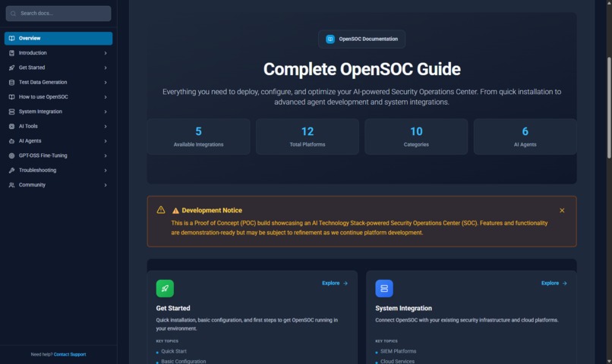This screenshot has width=612, height=364.
Task: Click the Get Started card heading
Action: click(173, 309)
